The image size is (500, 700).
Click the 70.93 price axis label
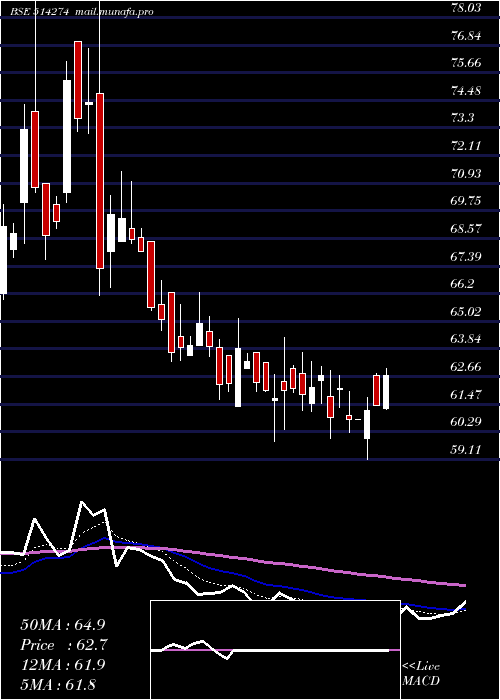(x=466, y=173)
